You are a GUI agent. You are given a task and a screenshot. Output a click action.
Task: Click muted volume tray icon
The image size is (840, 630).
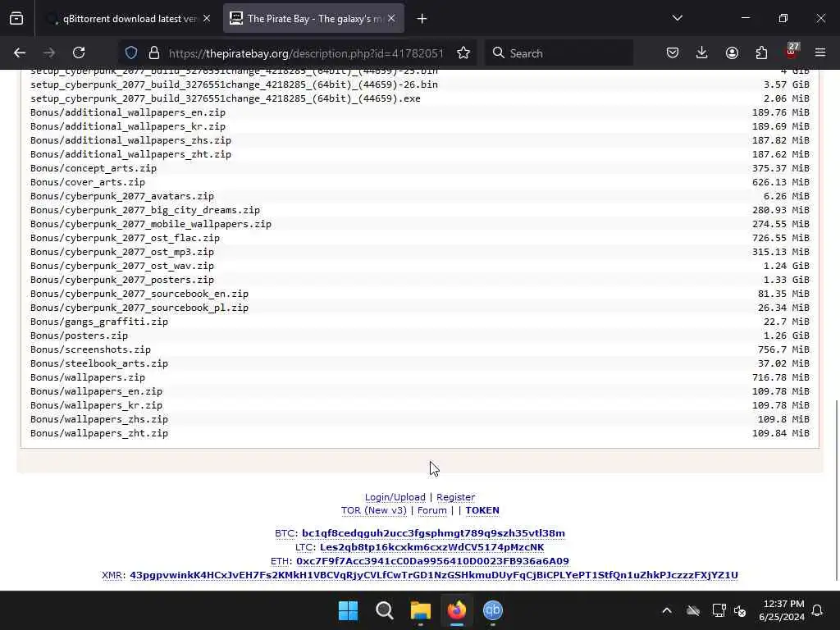coord(741,610)
